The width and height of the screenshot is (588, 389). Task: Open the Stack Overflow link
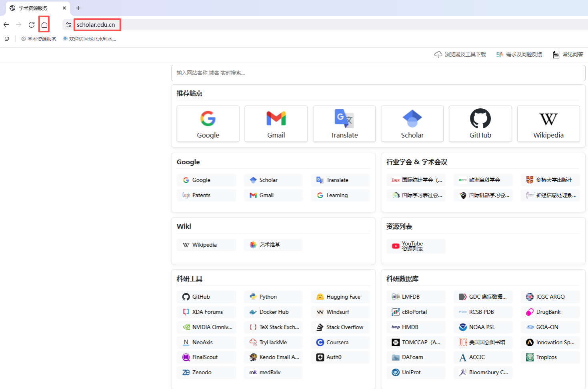(x=340, y=327)
